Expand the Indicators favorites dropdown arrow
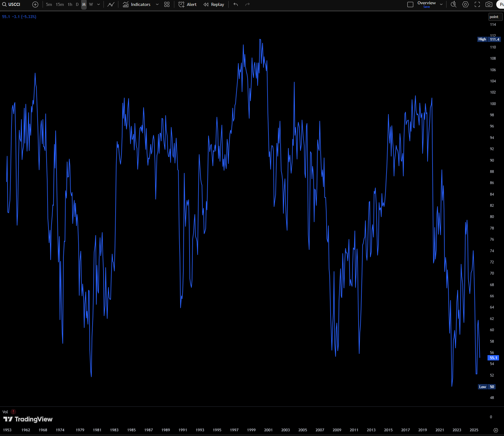 point(157,4)
